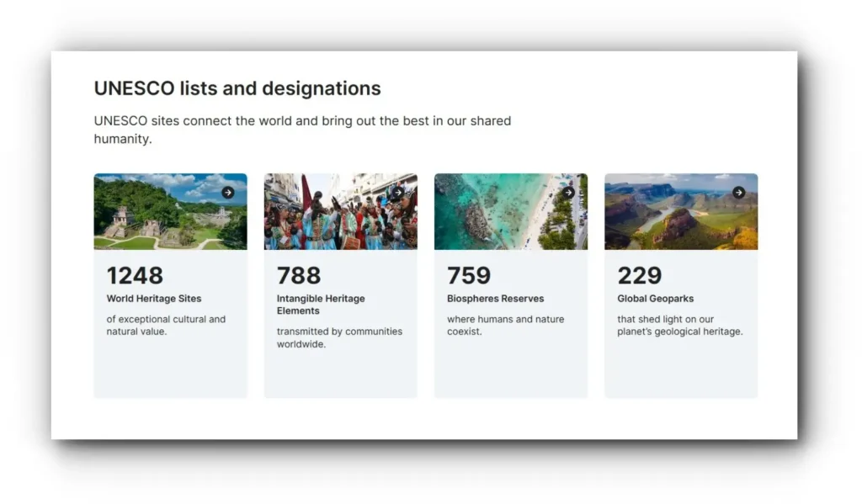
Task: Select the Global Geoparks title
Action: [655, 299]
